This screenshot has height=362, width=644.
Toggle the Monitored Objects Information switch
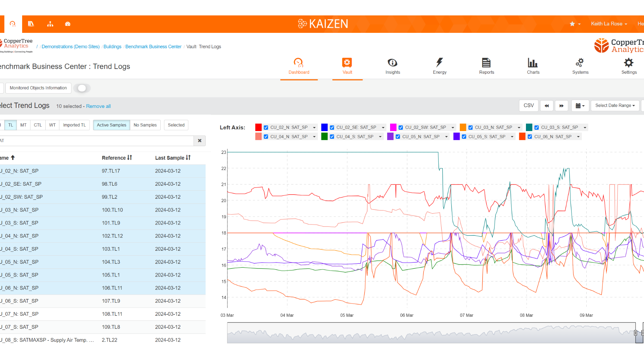(82, 88)
